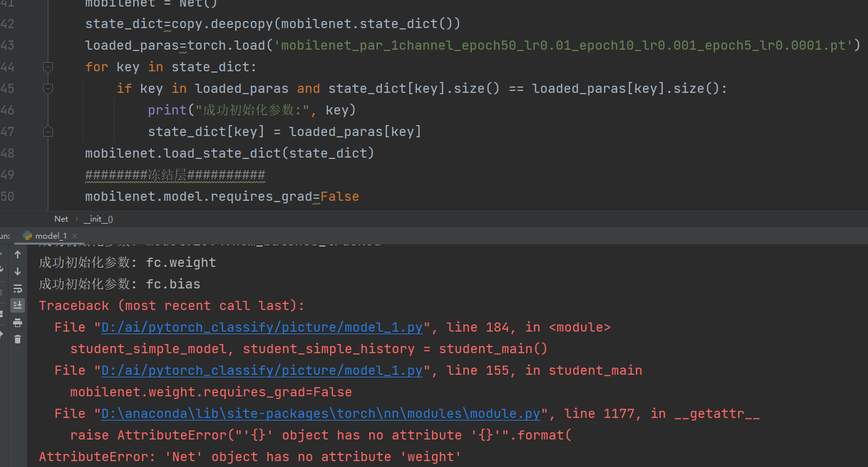Select Net in the breadcrumb bar
Screen dimensions: 868x467
61,219
